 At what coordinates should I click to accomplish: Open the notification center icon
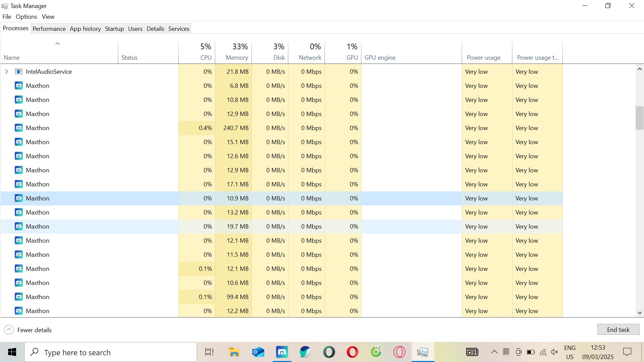pyautogui.click(x=627, y=352)
